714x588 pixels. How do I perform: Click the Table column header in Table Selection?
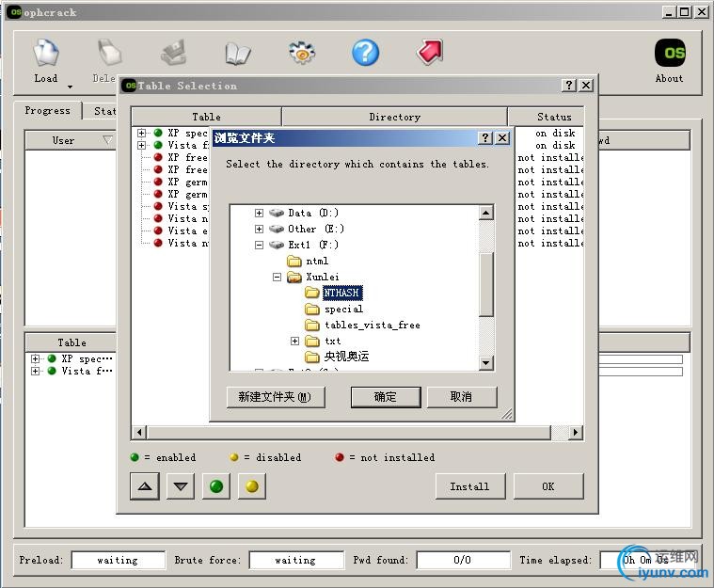click(x=206, y=117)
